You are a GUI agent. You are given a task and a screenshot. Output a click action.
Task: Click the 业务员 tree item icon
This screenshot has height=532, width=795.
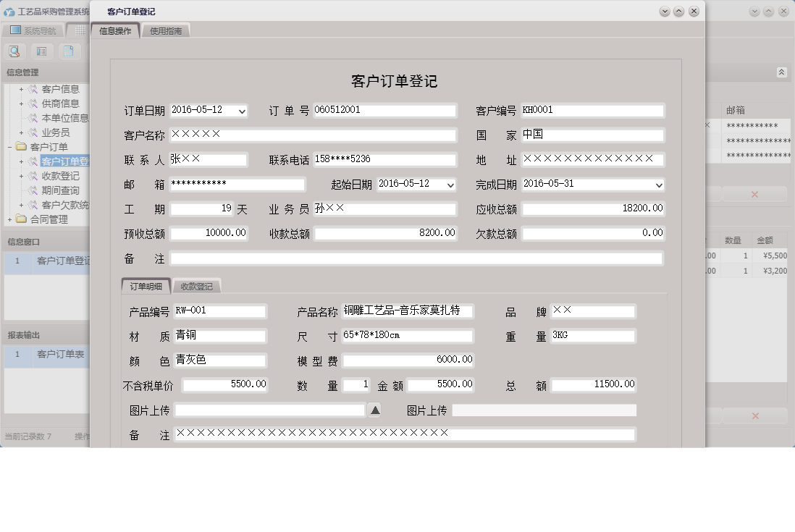(x=33, y=132)
